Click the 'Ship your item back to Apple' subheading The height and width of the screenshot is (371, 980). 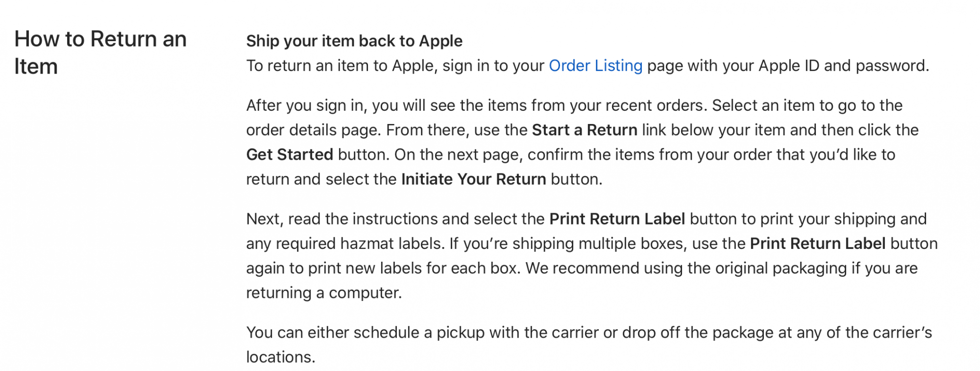[x=354, y=41]
